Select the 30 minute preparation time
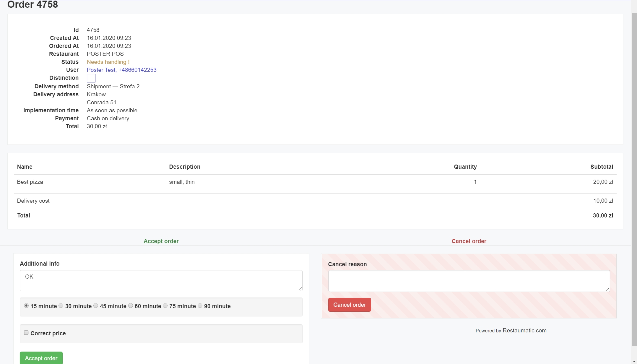Viewport: 637px width, 364px height. coord(61,306)
